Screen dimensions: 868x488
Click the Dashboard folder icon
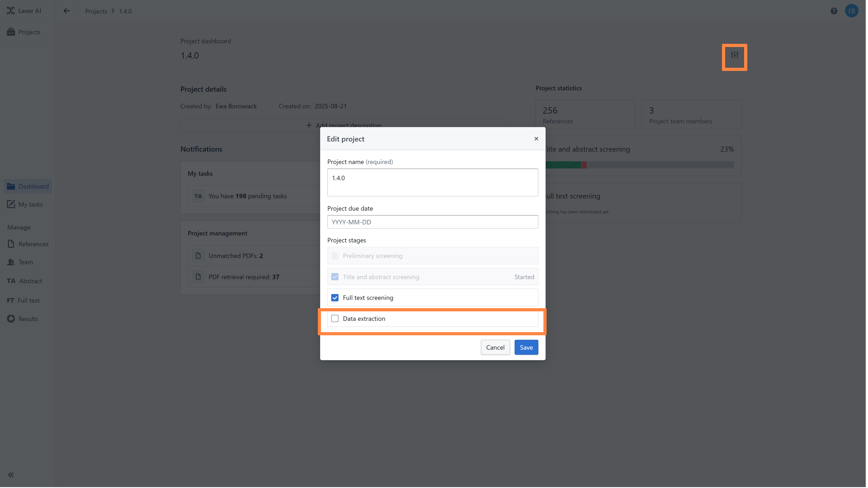pyautogui.click(x=11, y=187)
